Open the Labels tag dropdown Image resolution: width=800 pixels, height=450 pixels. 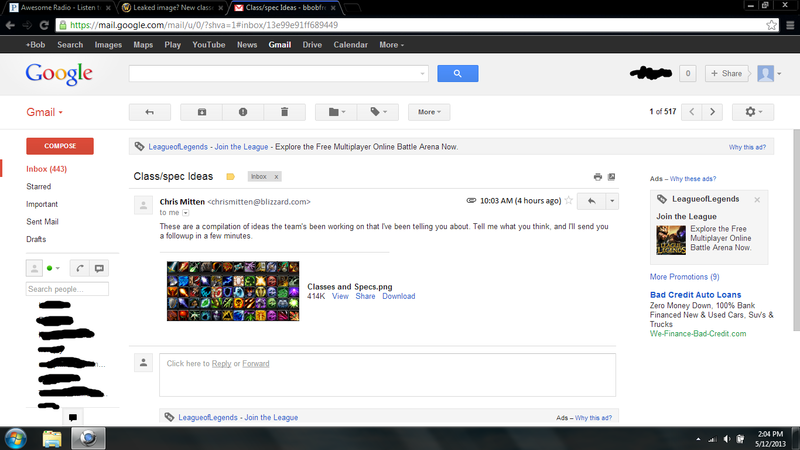pos(378,112)
